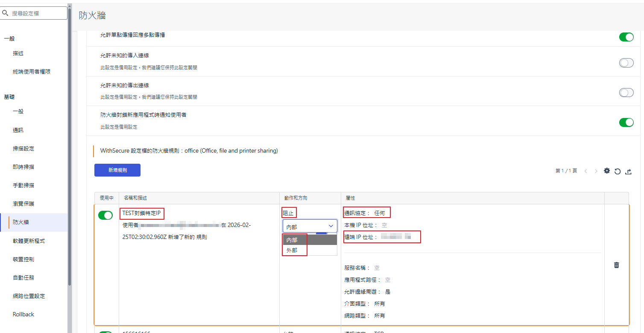Export firewall rules with the upload icon
The width and height of the screenshot is (644, 333).
(x=628, y=171)
